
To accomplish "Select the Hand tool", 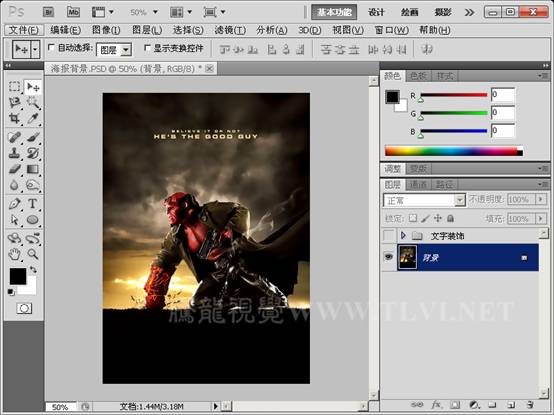I will point(14,254).
